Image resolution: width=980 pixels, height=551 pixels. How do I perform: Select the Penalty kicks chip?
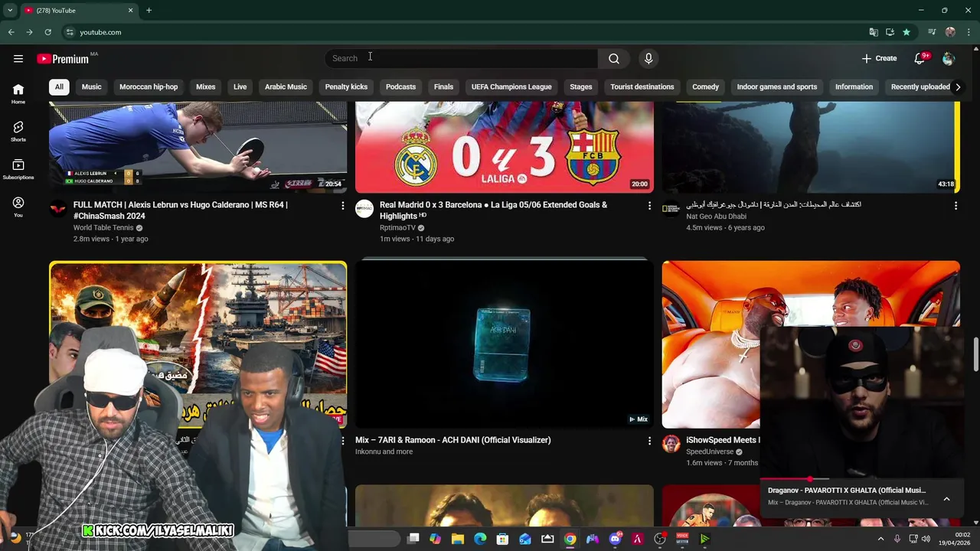(346, 86)
